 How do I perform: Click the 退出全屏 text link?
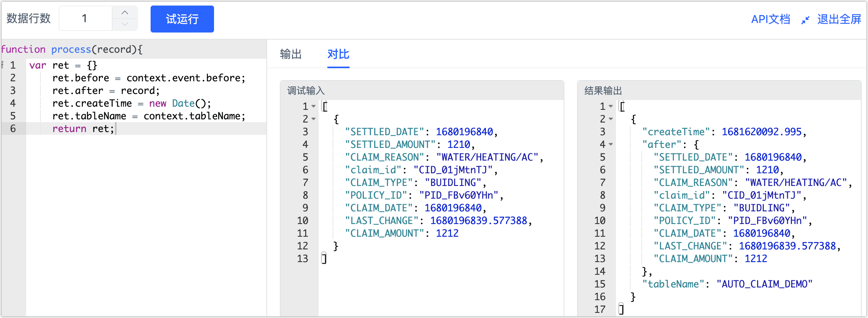pyautogui.click(x=839, y=19)
